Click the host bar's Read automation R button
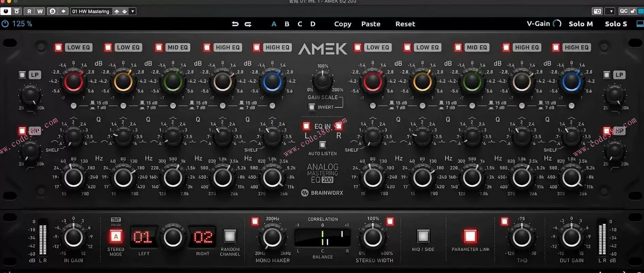Screen dimensions: 644x273 [x=29, y=11]
